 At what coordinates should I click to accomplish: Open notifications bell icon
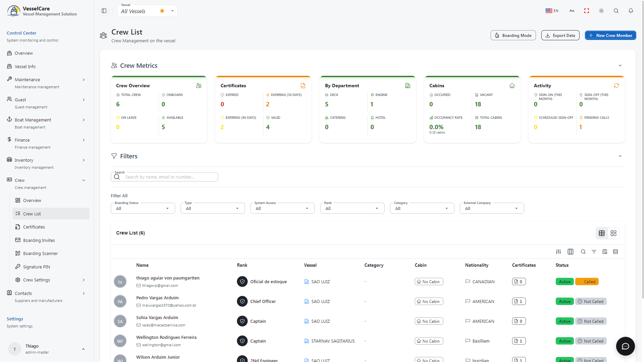[x=631, y=11]
